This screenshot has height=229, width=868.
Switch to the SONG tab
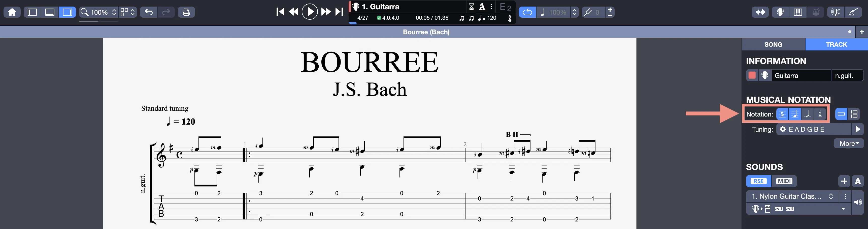[x=773, y=44]
